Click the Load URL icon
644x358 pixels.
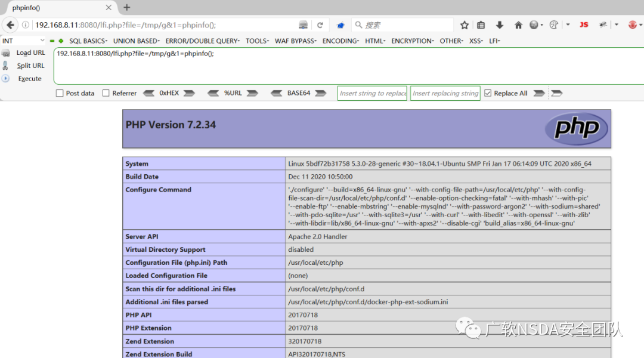coord(6,53)
